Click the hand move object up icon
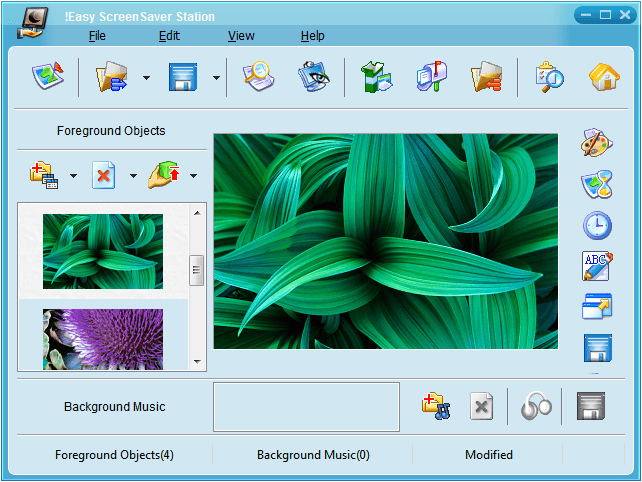The height and width of the screenshot is (482, 642). point(164,175)
